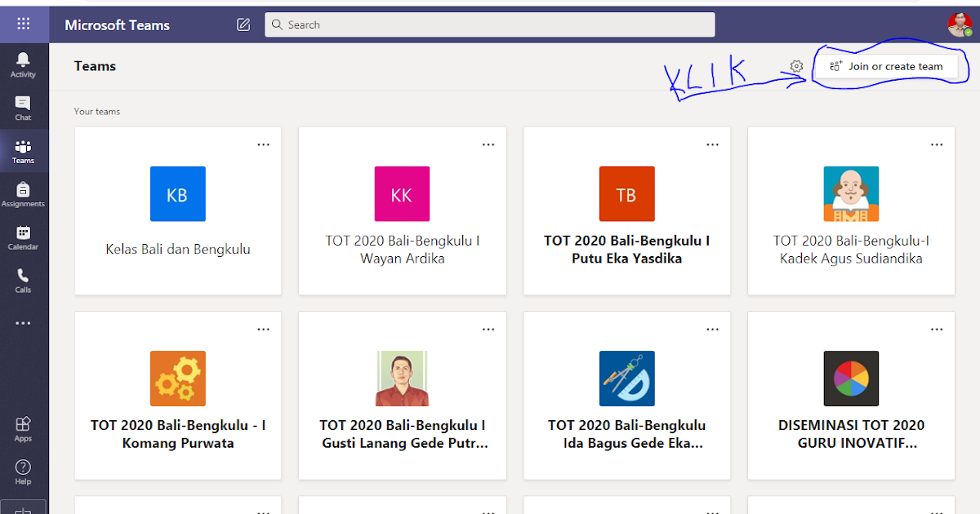The height and width of the screenshot is (514, 980).
Task: Click the Teams page heading
Action: point(95,66)
